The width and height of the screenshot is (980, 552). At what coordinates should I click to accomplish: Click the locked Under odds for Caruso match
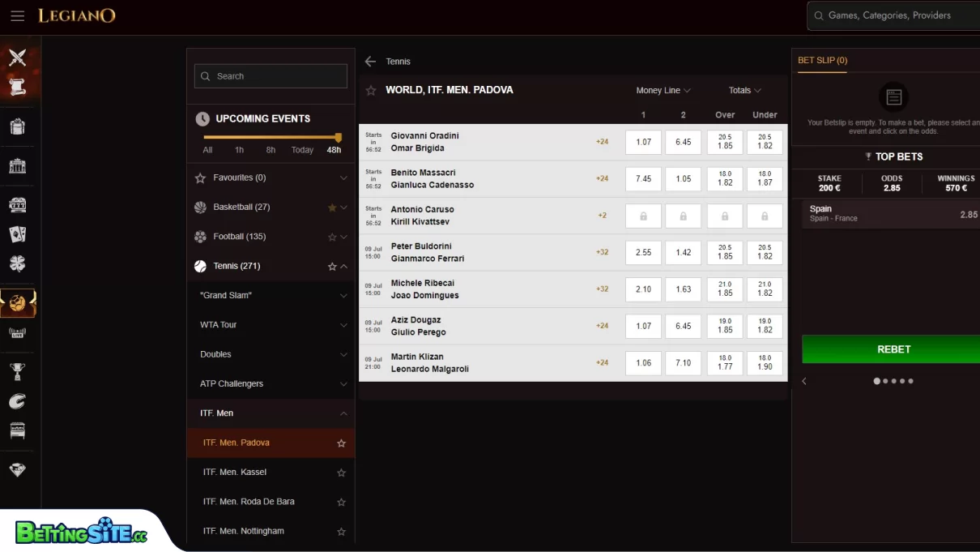(x=765, y=216)
